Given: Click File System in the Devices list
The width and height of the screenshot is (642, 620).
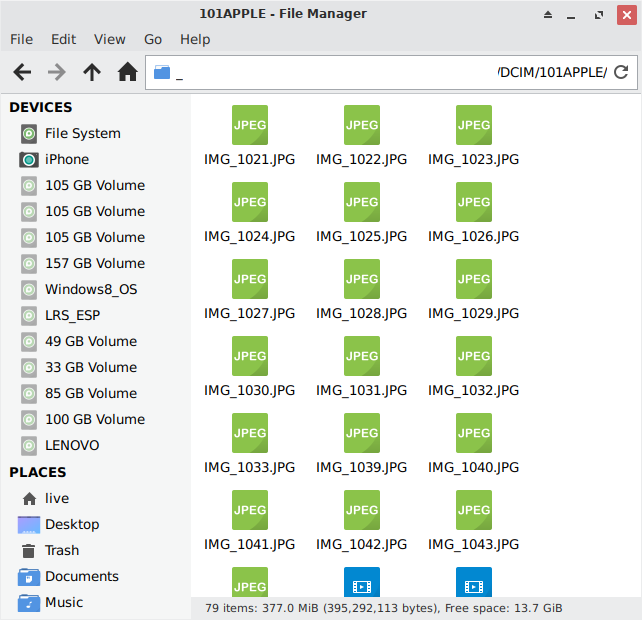Looking at the screenshot, I should click(82, 133).
